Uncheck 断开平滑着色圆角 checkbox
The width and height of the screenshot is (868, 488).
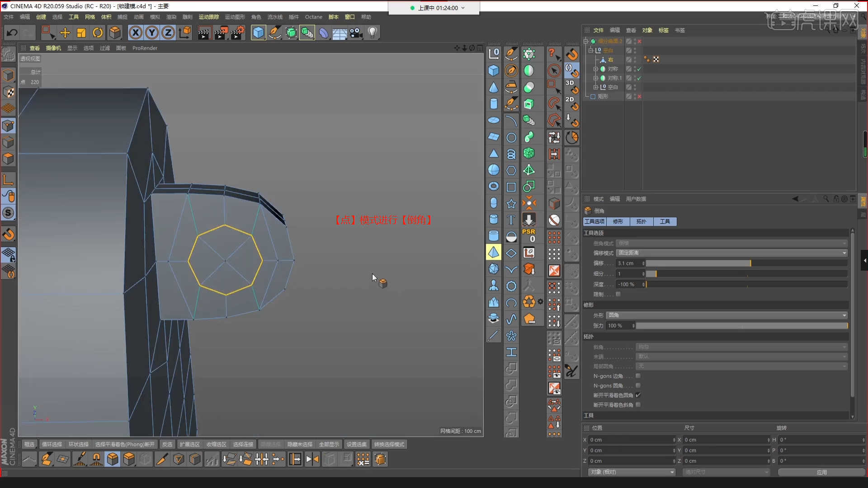(638, 395)
